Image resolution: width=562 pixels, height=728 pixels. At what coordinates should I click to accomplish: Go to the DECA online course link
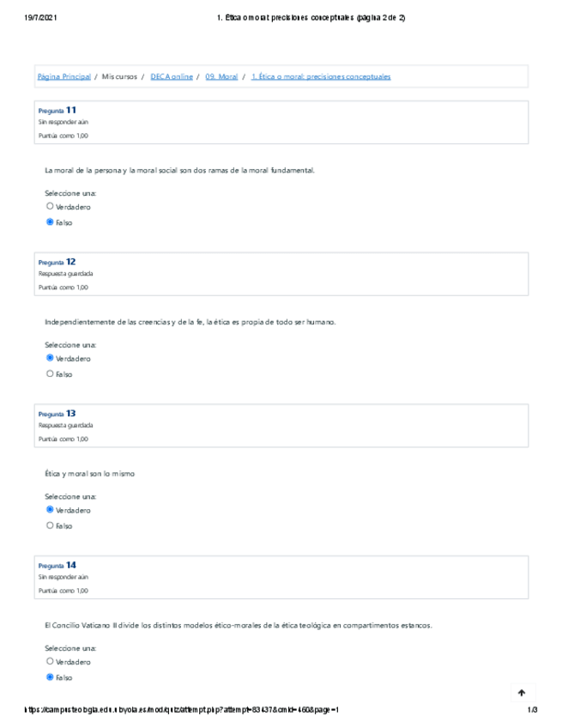pos(172,76)
